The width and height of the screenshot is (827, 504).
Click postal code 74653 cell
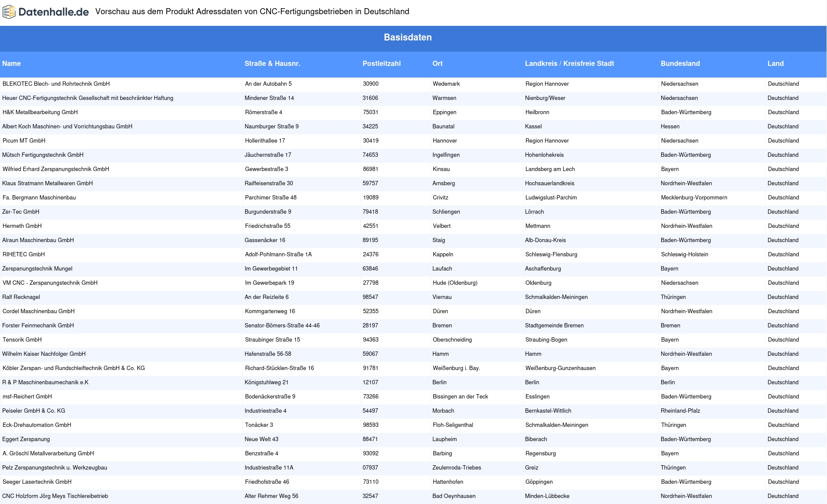[x=370, y=155]
